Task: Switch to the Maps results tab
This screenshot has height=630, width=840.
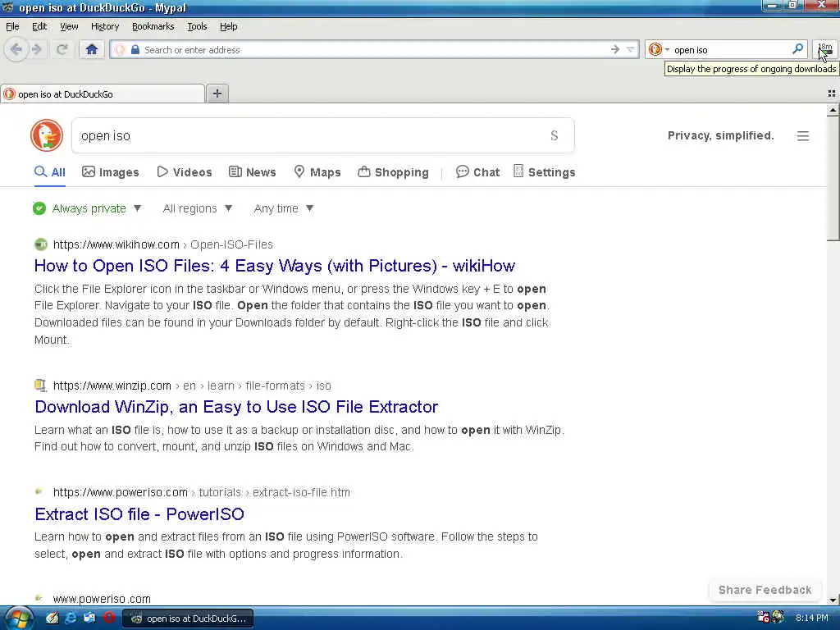Action: (x=317, y=172)
